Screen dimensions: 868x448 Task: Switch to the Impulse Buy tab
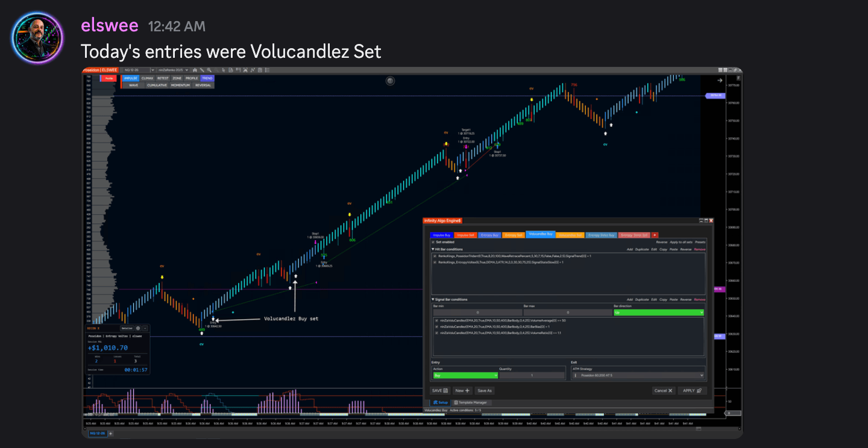click(x=442, y=235)
